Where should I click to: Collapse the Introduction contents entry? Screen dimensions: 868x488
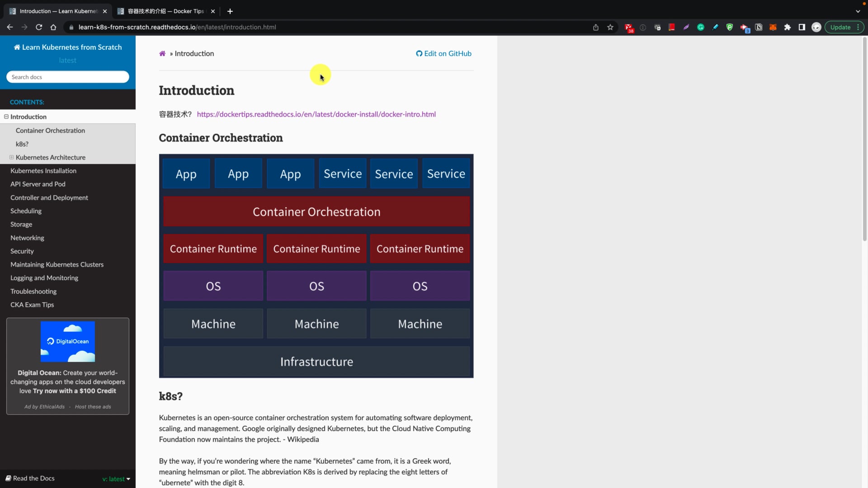tap(6, 117)
